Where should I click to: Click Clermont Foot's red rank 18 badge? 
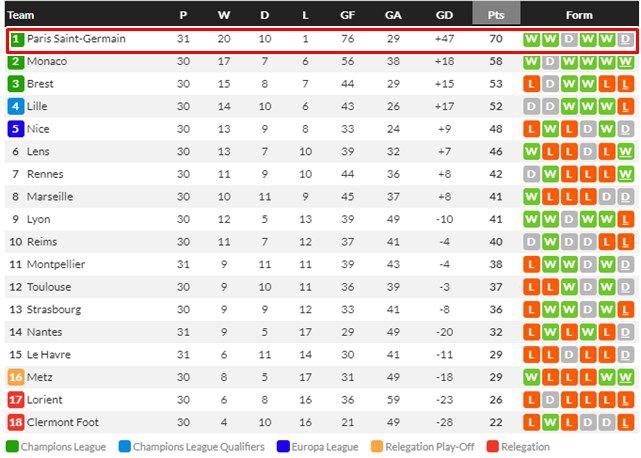(16, 422)
